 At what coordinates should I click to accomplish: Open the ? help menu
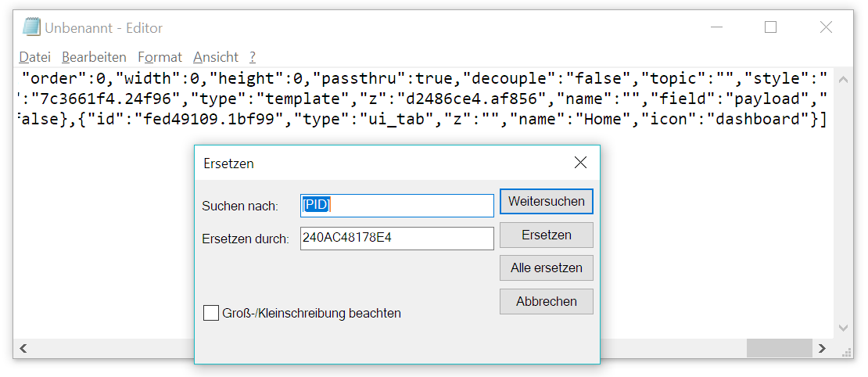(253, 57)
